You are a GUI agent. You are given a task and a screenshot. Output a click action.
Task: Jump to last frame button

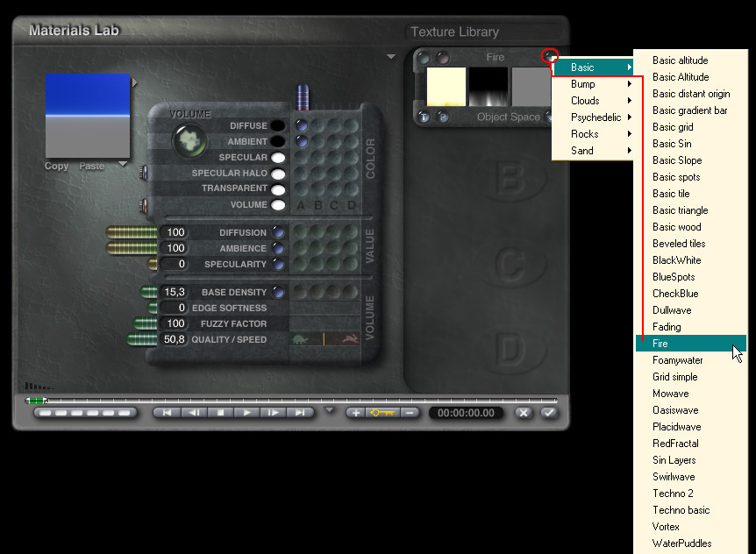pos(300,413)
